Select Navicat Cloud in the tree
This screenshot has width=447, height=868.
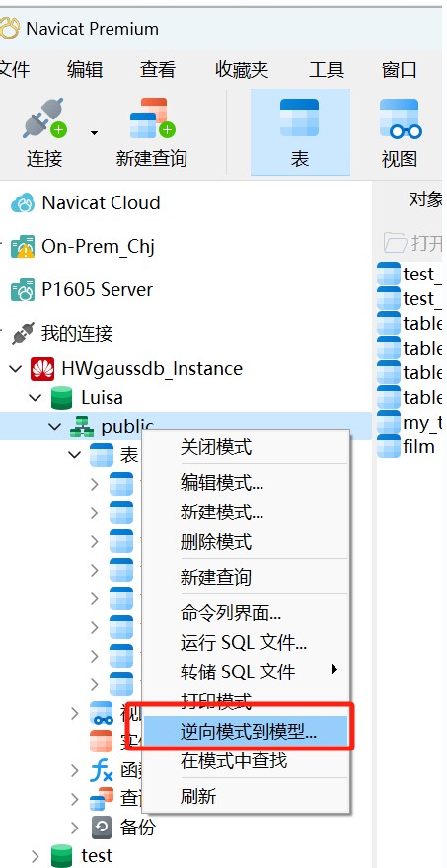(101, 202)
